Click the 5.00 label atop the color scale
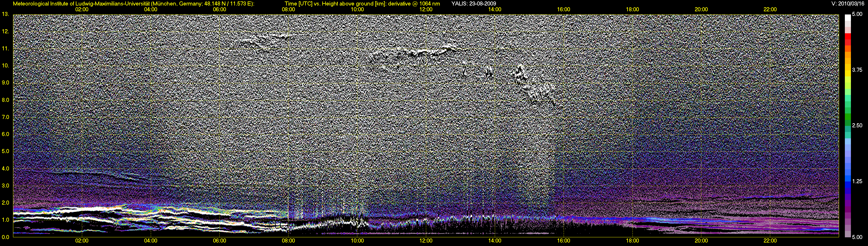 coord(857,14)
